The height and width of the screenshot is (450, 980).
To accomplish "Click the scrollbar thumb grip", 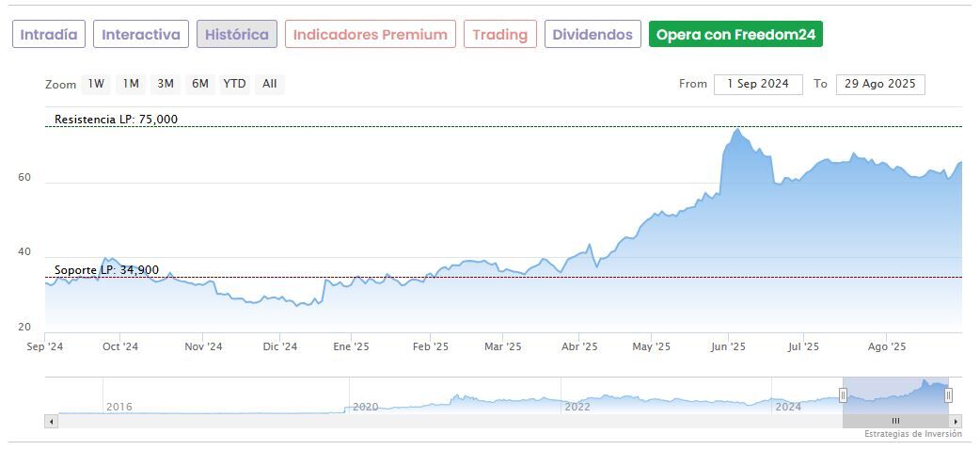I will tap(895, 421).
